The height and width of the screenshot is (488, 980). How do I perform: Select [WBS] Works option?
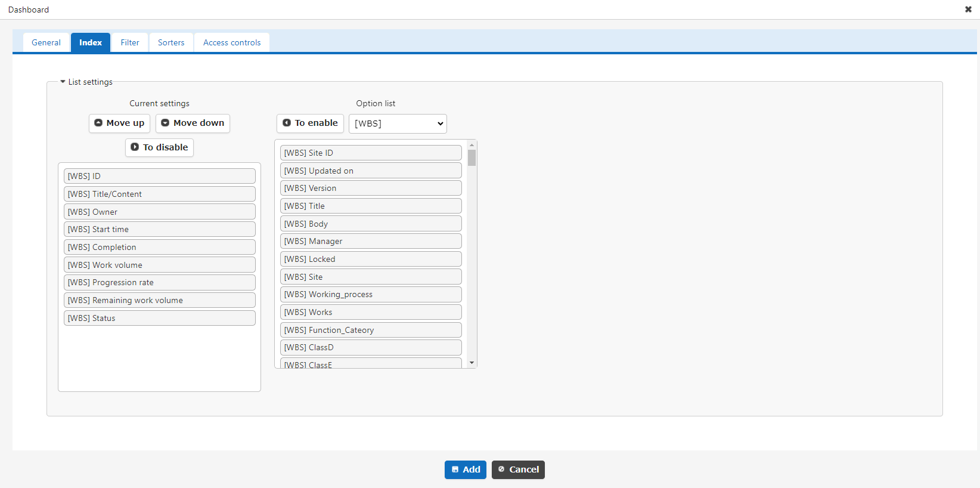pyautogui.click(x=371, y=312)
